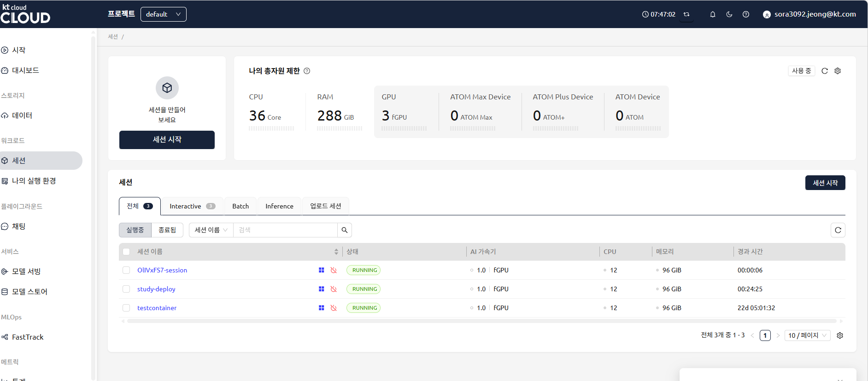Select 실행중 status filter
The image size is (868, 381).
click(x=135, y=230)
